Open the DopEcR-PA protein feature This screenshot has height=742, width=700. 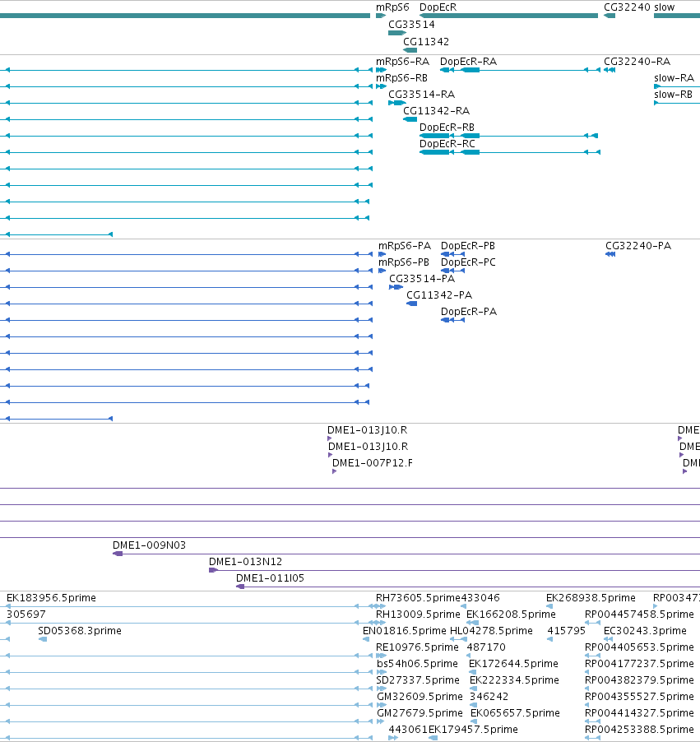(x=452, y=320)
